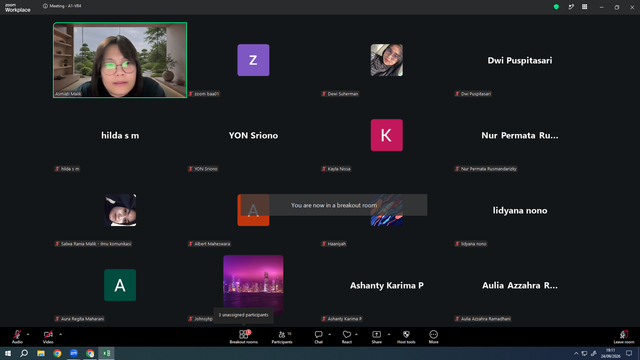Select the green A avatar of Aura Regita Maharani

[x=120, y=285]
